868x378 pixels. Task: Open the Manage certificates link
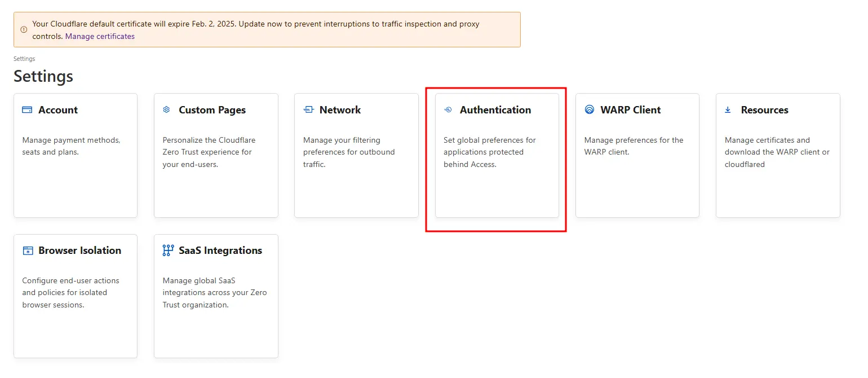pyautogui.click(x=100, y=36)
